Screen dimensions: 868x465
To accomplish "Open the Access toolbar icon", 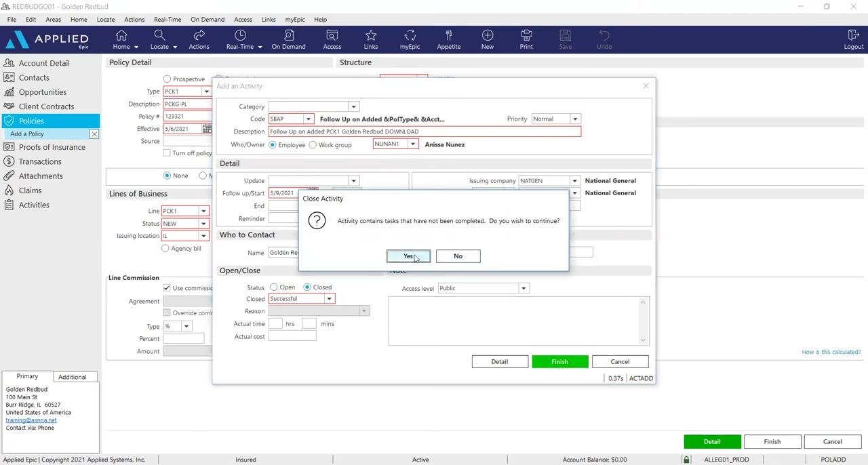I will click(x=332, y=39).
